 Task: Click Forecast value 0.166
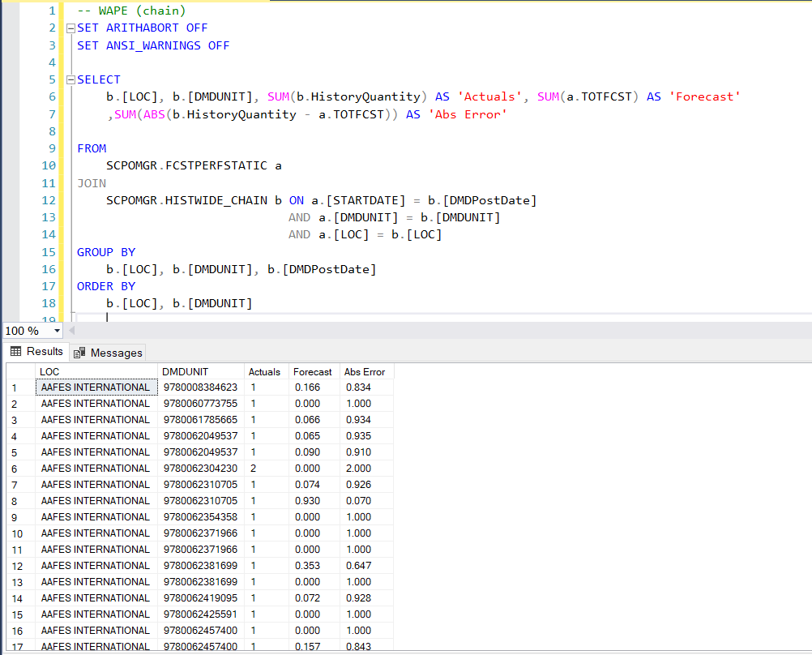click(x=314, y=387)
